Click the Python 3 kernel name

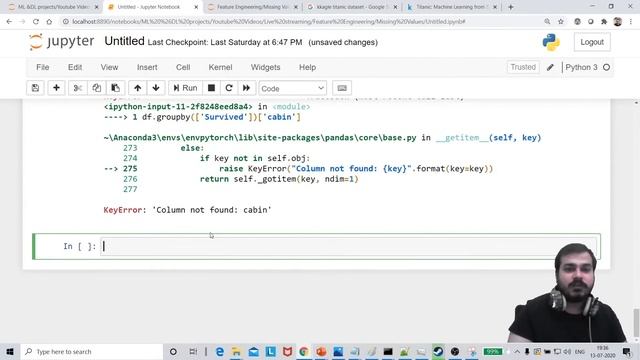coord(581,67)
